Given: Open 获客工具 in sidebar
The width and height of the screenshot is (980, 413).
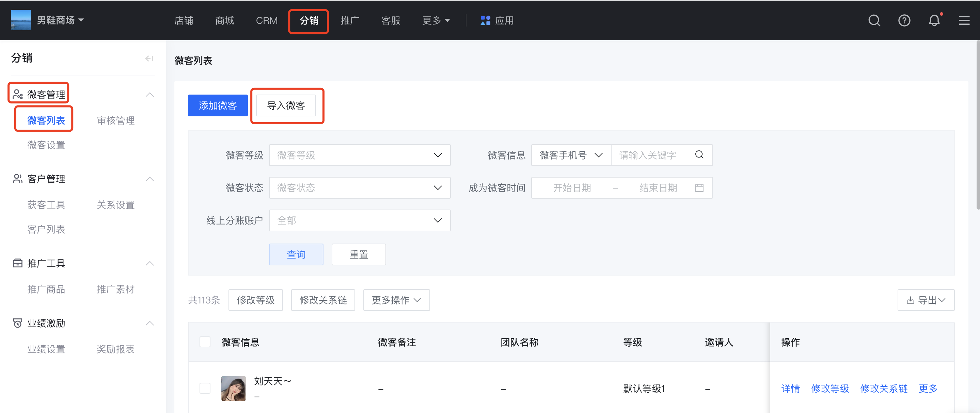Looking at the screenshot, I should (46, 205).
